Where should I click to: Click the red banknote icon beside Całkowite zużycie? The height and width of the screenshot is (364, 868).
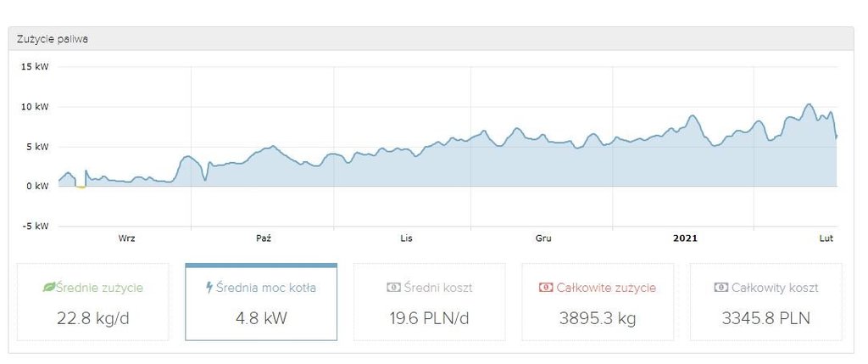(x=545, y=288)
